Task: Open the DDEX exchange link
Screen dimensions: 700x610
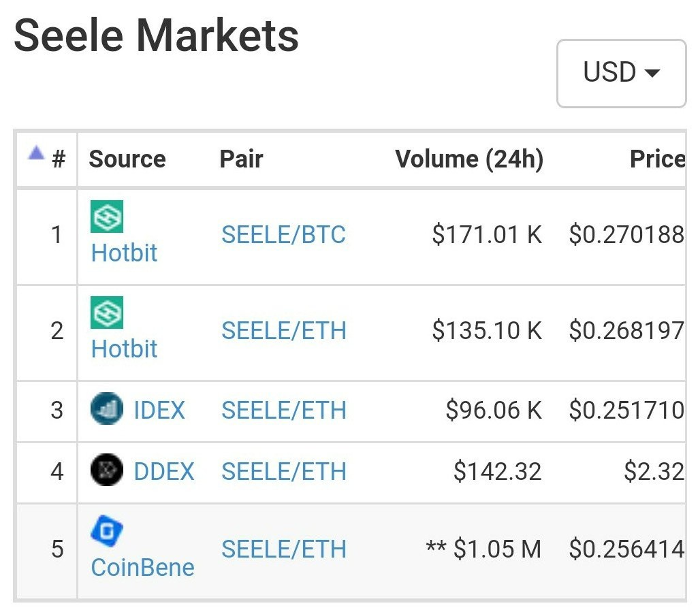Action: pyautogui.click(x=164, y=472)
